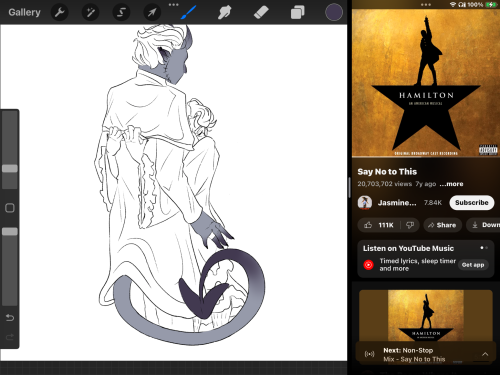The height and width of the screenshot is (375, 500).
Task: Like the video with 111K likes
Action: coord(379,225)
